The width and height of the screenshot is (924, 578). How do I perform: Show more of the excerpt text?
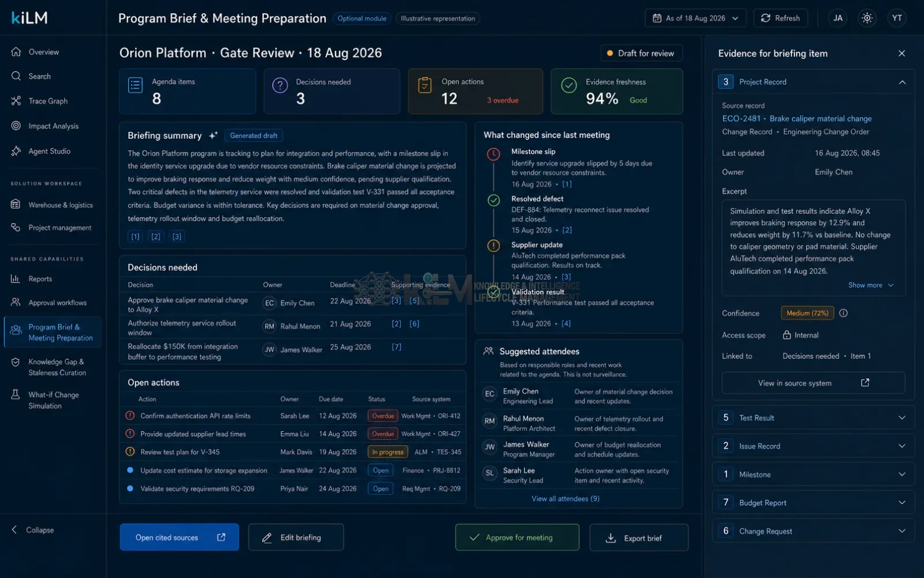coord(871,285)
